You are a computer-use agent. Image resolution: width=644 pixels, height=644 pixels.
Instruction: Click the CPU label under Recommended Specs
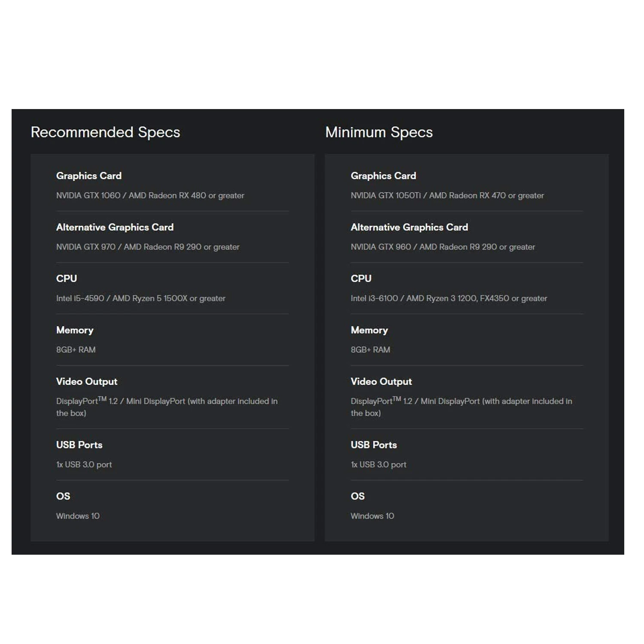67,279
